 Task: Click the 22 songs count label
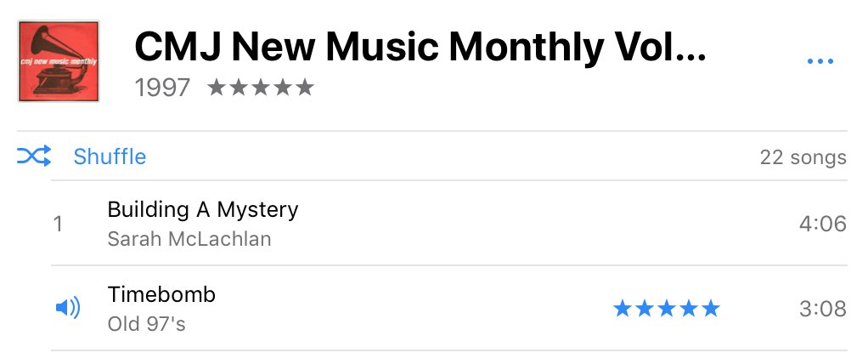point(803,157)
